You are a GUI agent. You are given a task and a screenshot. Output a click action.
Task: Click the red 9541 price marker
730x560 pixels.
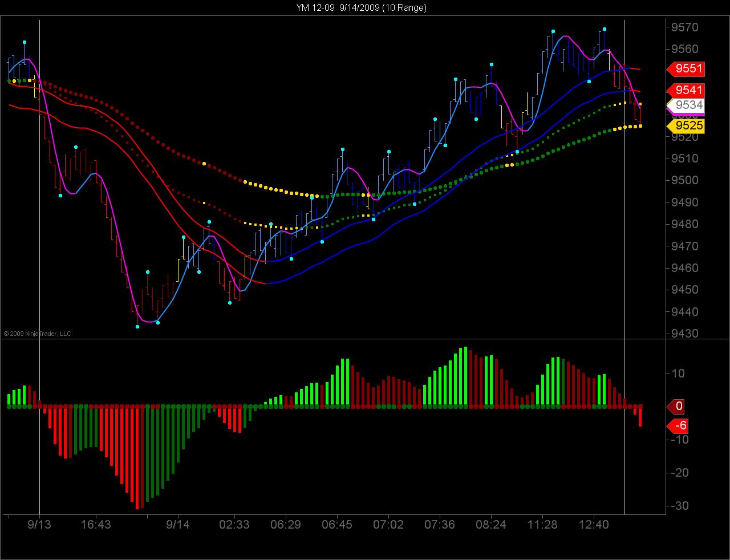pos(686,90)
